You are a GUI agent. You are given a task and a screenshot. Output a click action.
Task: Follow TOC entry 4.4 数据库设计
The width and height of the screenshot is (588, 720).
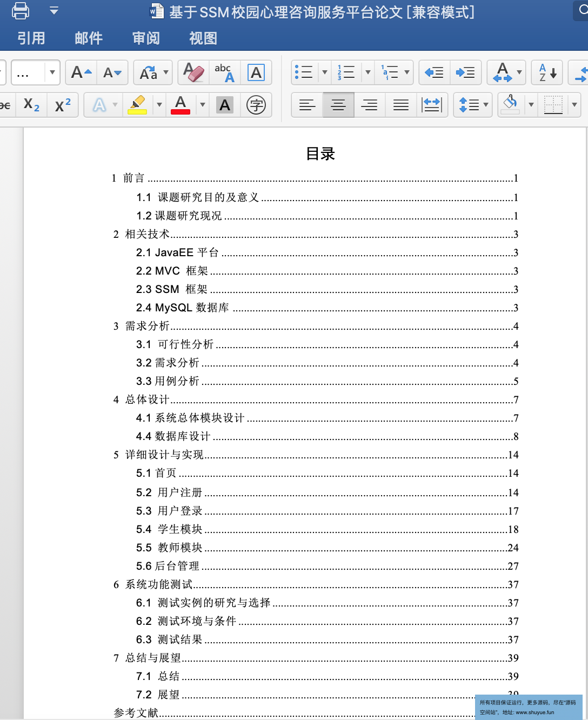(x=328, y=436)
